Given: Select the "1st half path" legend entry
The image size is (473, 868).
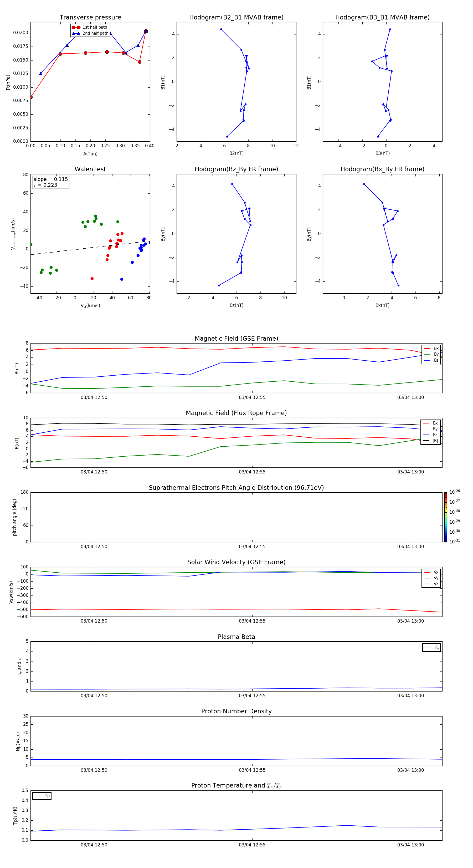Looking at the screenshot, I should tap(90, 27).
